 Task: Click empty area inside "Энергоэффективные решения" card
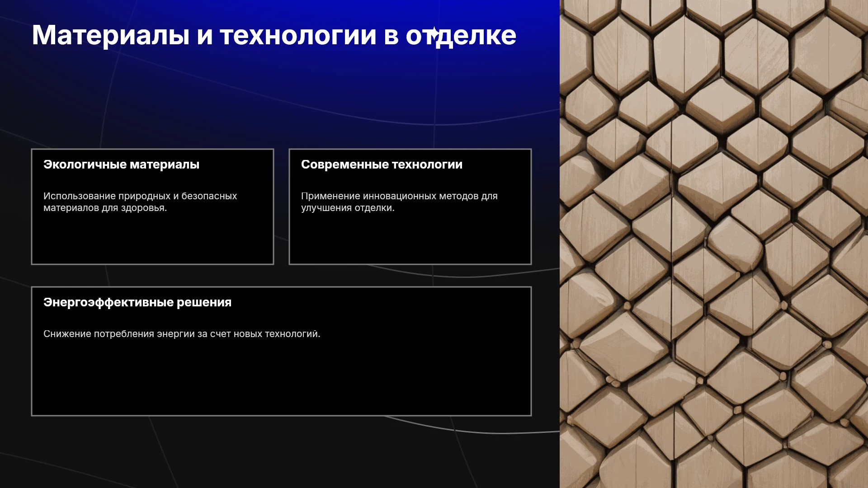pos(281,380)
